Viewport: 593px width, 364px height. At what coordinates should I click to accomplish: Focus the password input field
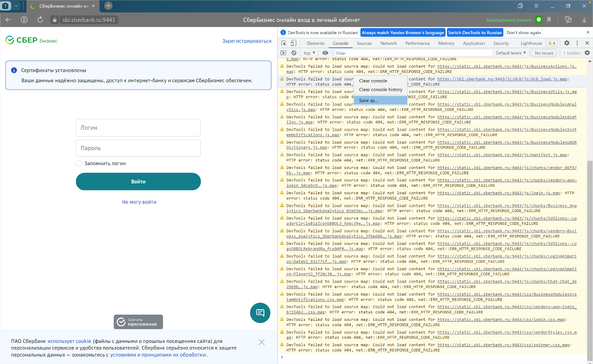point(138,148)
